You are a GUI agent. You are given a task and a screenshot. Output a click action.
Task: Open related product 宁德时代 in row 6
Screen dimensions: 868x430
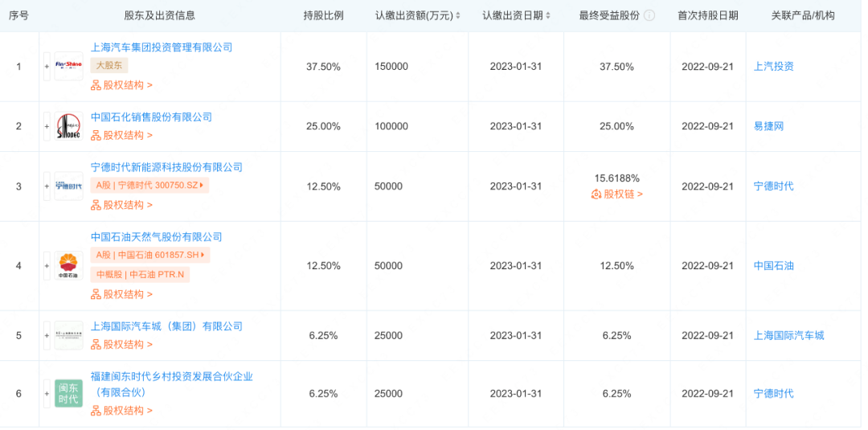774,394
